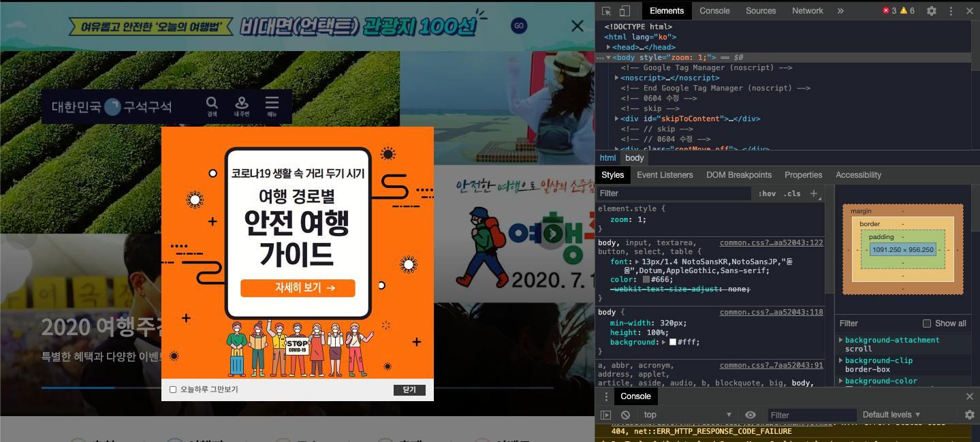Click the #666 color swatch

click(646, 279)
